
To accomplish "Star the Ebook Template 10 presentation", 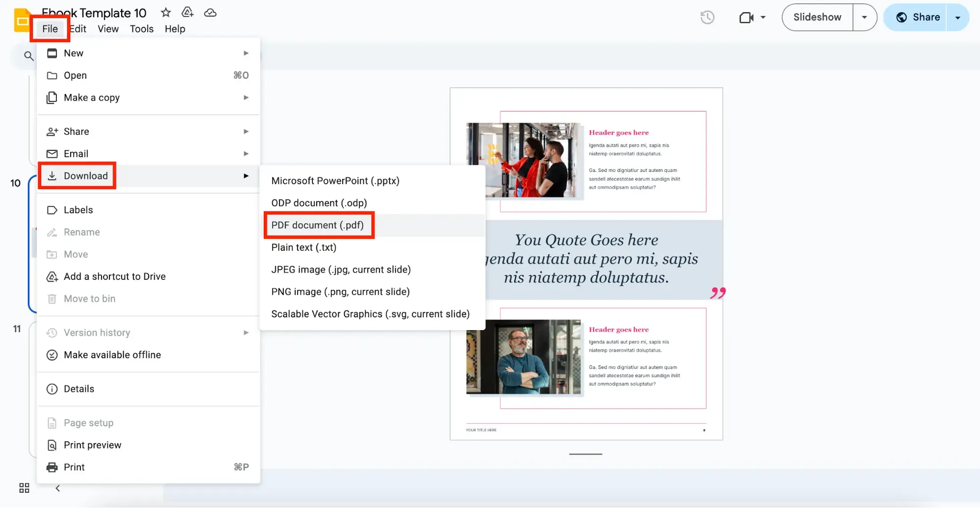I will [x=166, y=13].
